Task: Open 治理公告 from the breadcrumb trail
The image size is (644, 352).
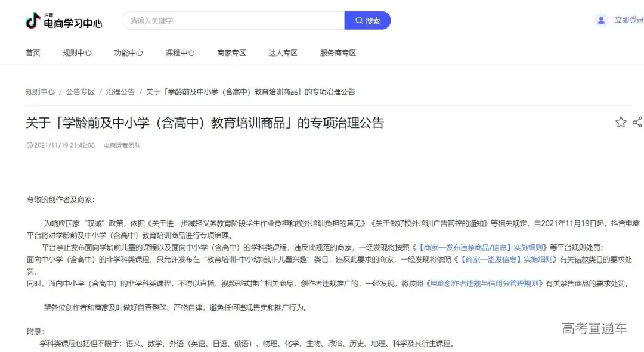Action: coord(120,92)
